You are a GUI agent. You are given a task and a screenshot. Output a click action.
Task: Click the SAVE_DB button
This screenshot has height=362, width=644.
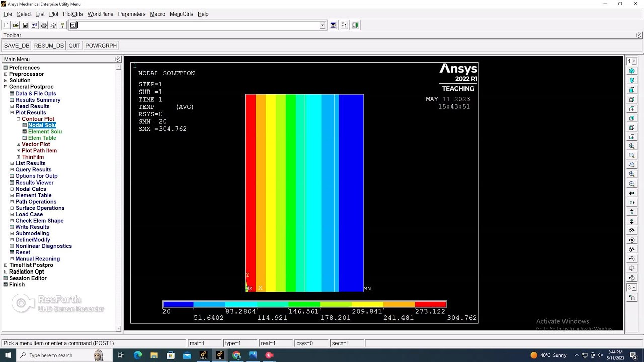click(x=17, y=46)
